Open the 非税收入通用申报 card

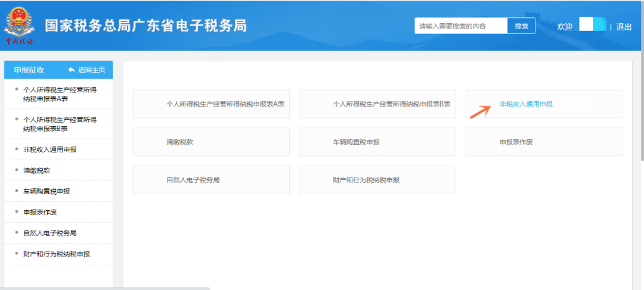pyautogui.click(x=544, y=104)
